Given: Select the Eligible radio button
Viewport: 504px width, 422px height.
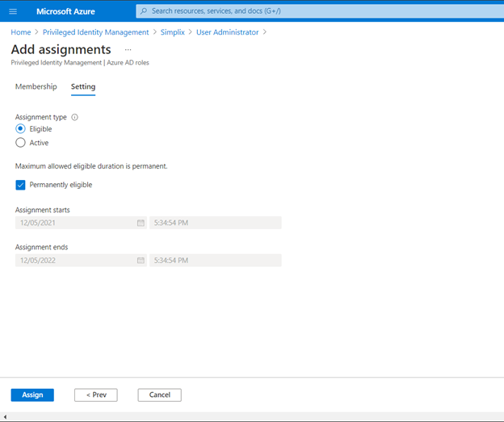Looking at the screenshot, I should coord(20,129).
